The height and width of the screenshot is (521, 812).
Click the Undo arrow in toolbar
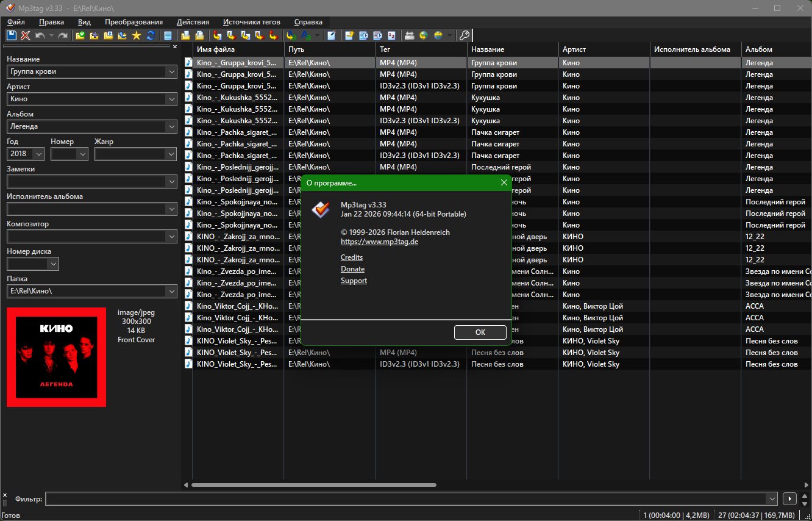pyautogui.click(x=40, y=36)
